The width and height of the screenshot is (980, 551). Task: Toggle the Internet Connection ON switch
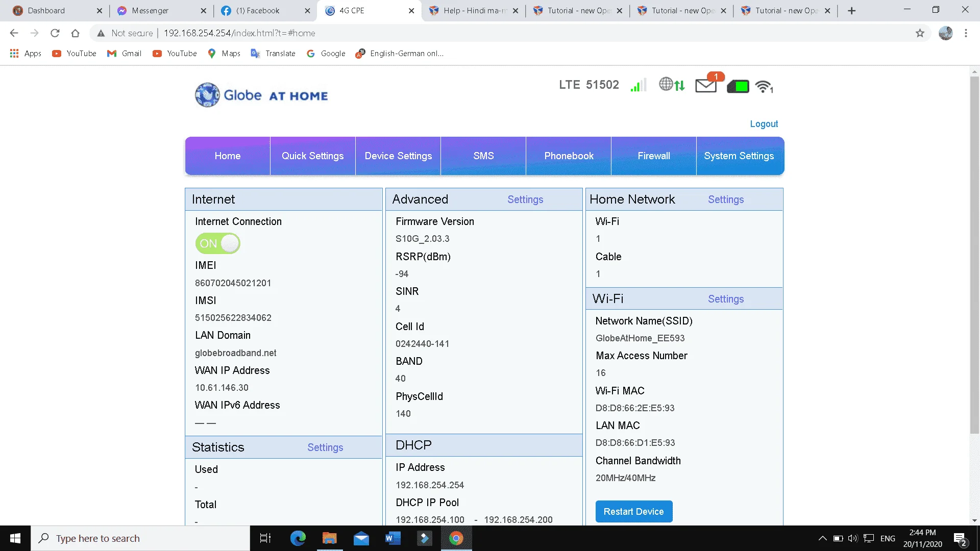tap(217, 243)
